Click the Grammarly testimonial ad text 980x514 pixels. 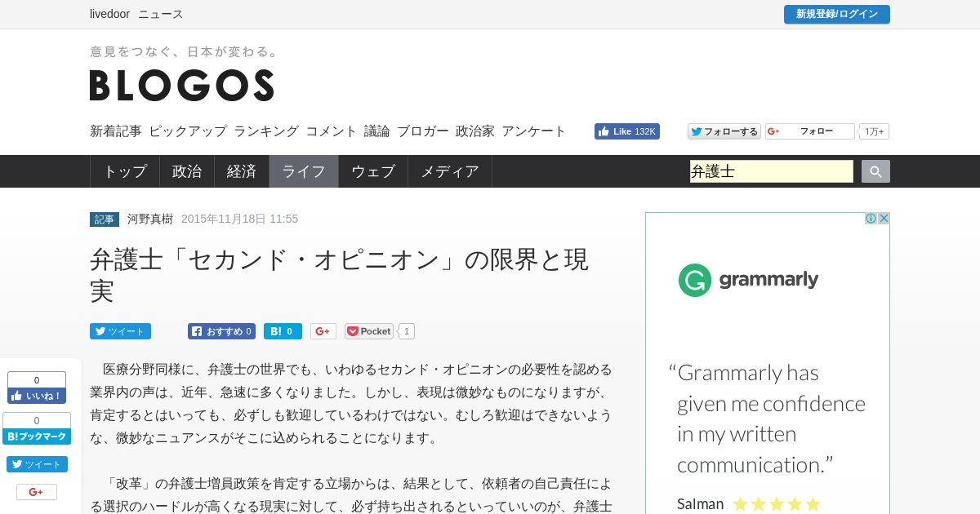(768, 419)
